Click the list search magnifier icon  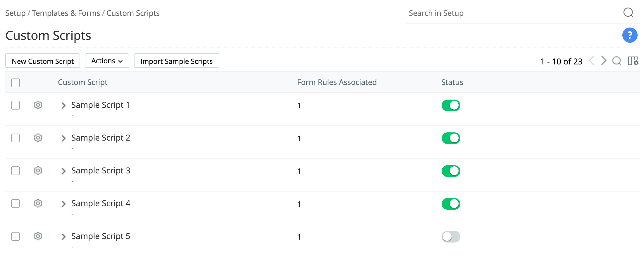617,61
